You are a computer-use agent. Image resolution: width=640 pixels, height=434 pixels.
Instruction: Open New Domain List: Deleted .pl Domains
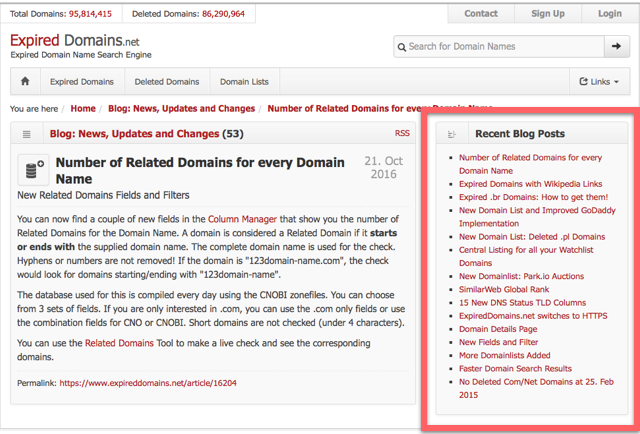click(532, 236)
